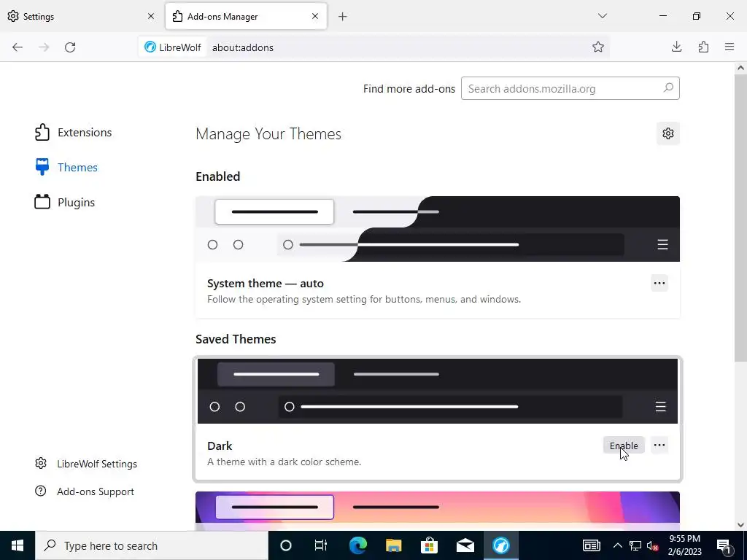Viewport: 747px width, 560px height.
Task: Open the application hamburger menu
Action: pos(729,47)
